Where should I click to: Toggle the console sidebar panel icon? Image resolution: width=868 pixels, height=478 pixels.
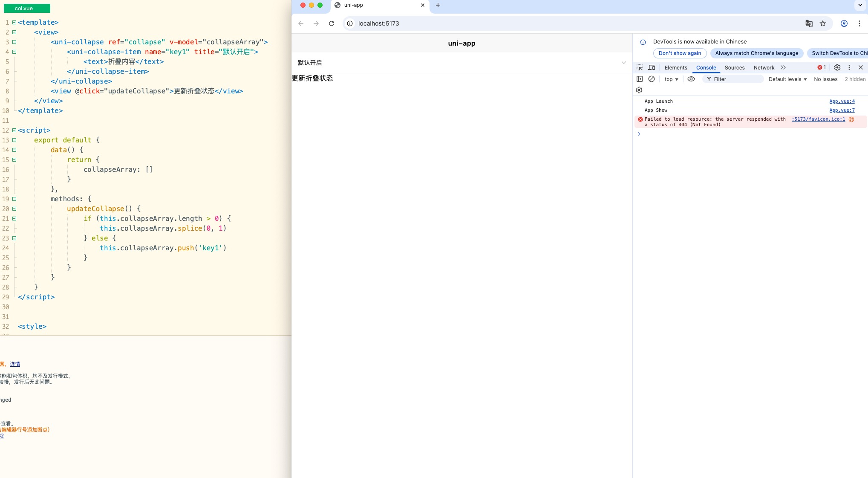point(640,79)
